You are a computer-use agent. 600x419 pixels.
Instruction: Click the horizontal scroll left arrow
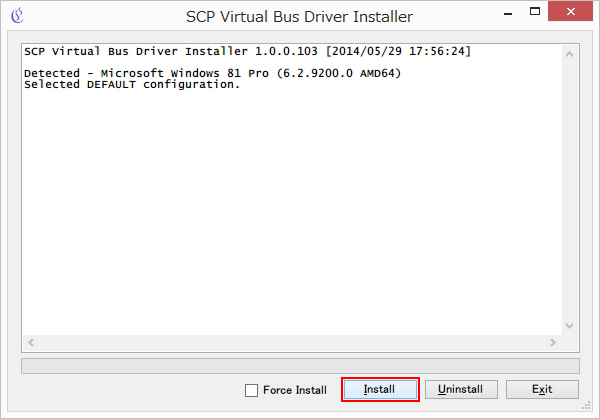[x=31, y=342]
